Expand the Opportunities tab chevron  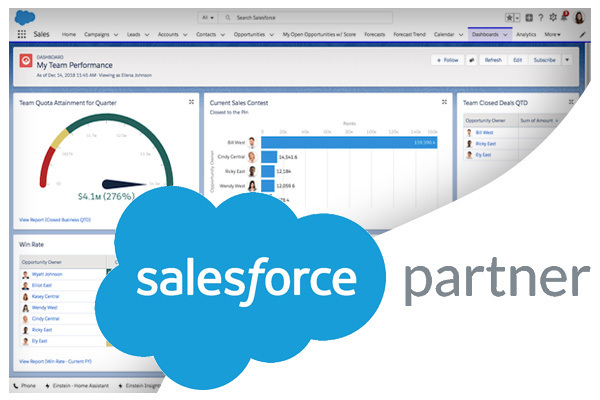coord(271,34)
